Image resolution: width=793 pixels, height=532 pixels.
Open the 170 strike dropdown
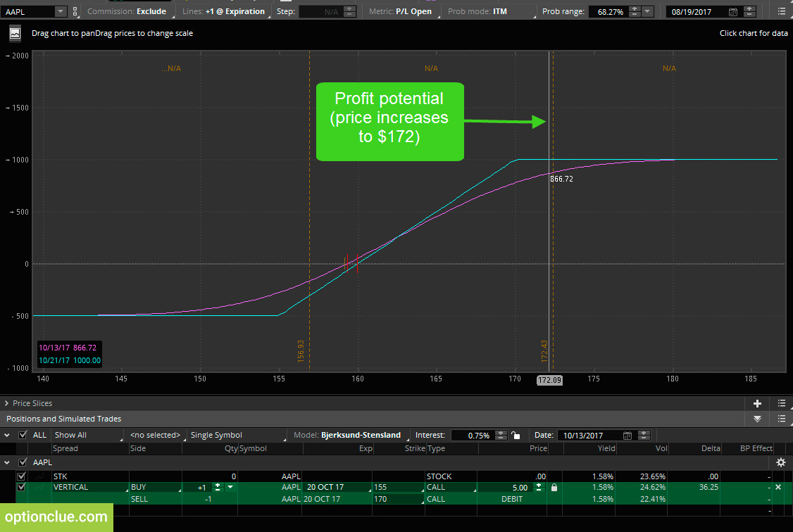tap(399, 499)
